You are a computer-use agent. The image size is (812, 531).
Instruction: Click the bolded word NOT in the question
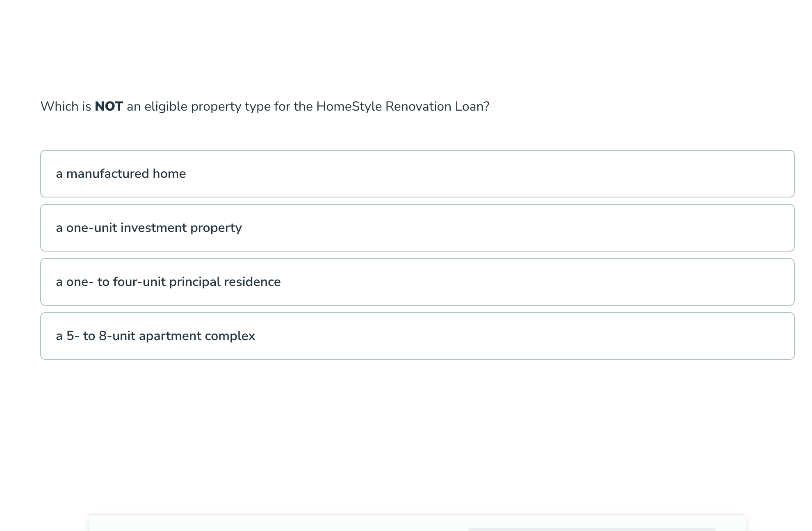[x=108, y=106]
